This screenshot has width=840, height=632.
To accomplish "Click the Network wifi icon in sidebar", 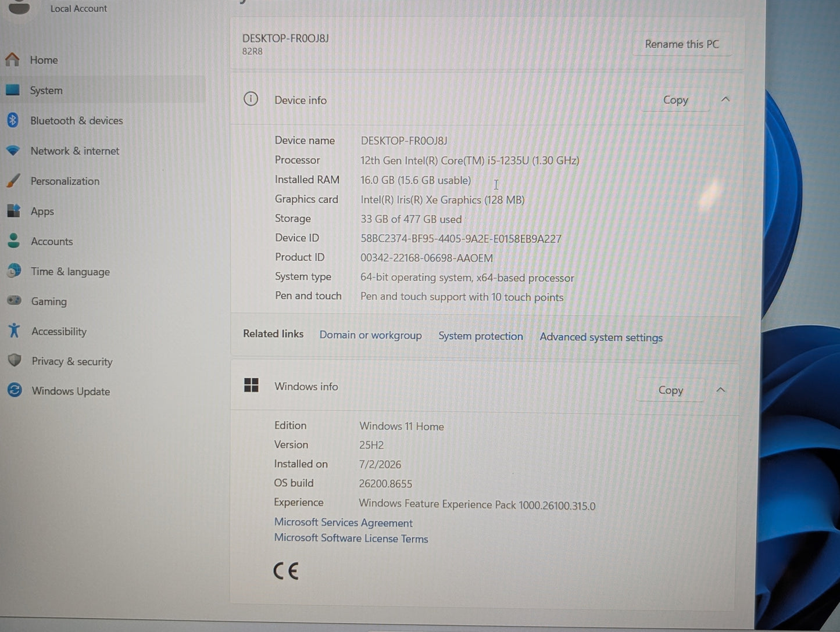I will (13, 150).
